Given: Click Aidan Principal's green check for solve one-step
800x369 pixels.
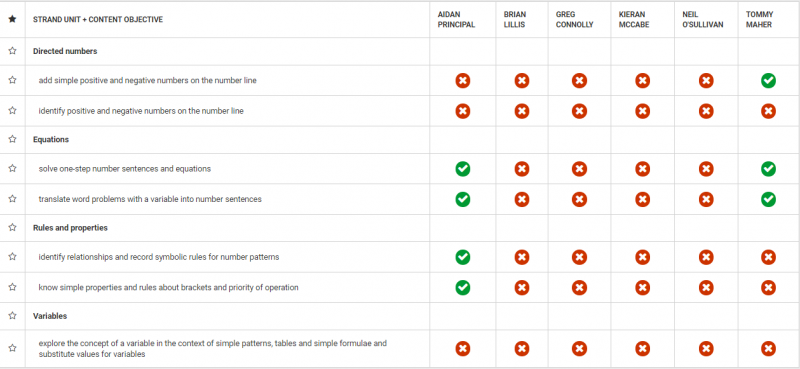Looking at the screenshot, I should (x=463, y=169).
